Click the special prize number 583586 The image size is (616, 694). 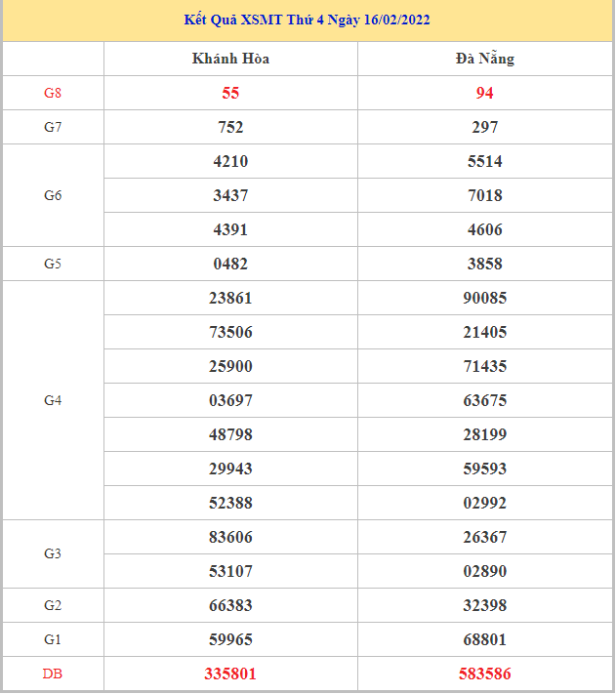484,674
